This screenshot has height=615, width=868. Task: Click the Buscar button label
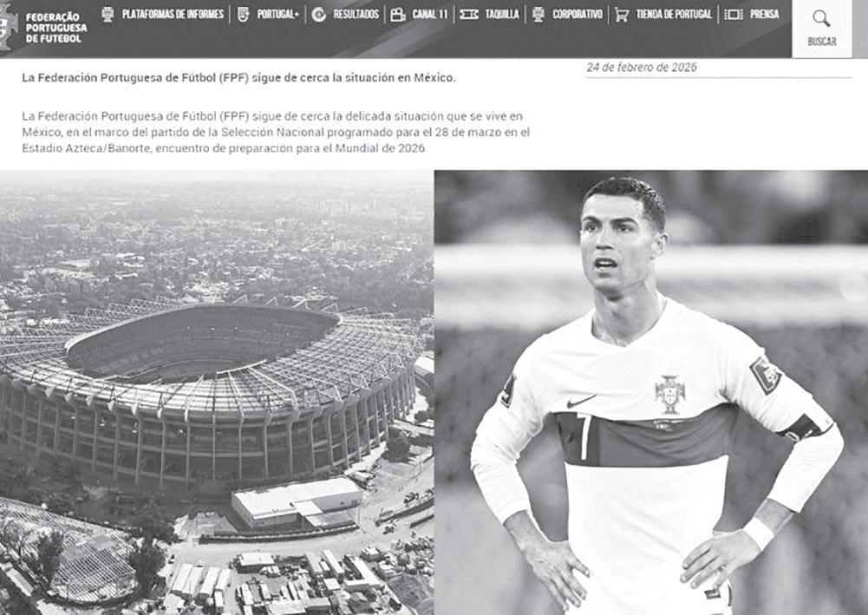point(822,42)
